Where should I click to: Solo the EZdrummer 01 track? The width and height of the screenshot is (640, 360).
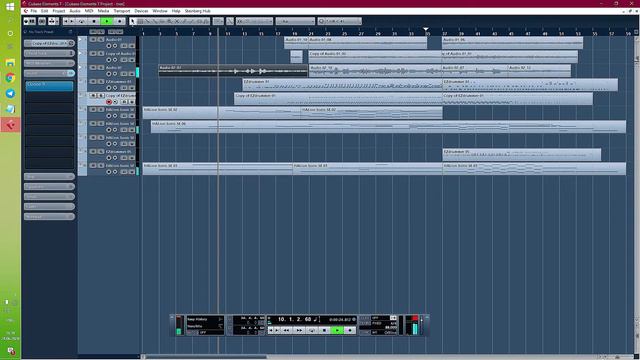click(x=100, y=81)
